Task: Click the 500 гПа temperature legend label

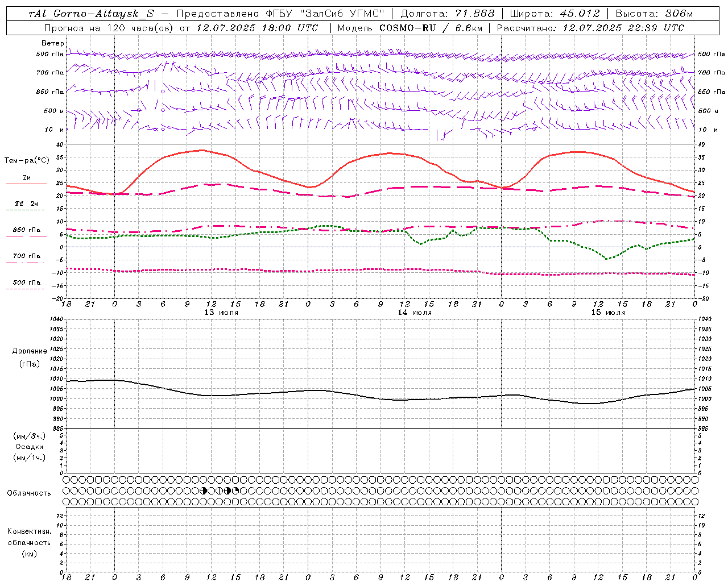Action: pos(27,282)
